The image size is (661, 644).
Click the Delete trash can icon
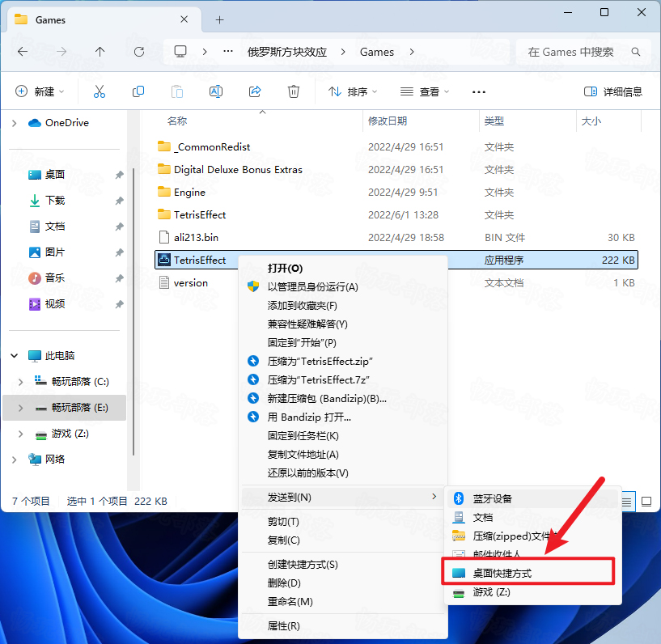pos(294,91)
